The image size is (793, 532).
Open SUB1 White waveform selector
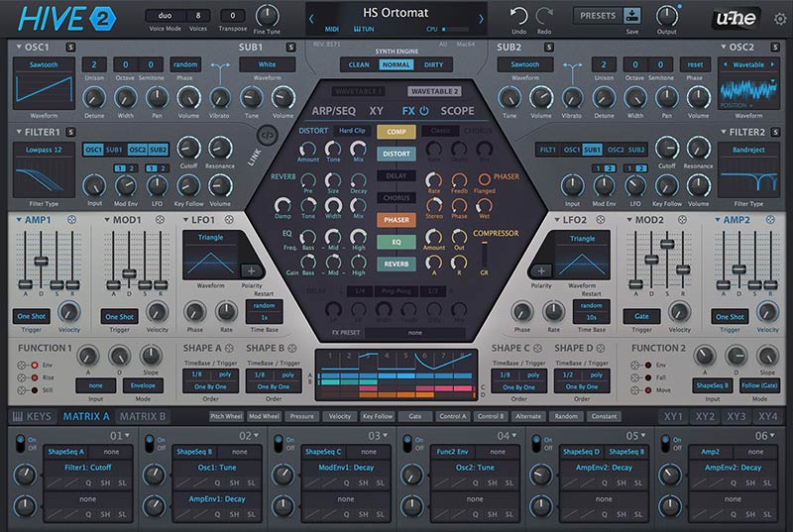click(x=267, y=64)
